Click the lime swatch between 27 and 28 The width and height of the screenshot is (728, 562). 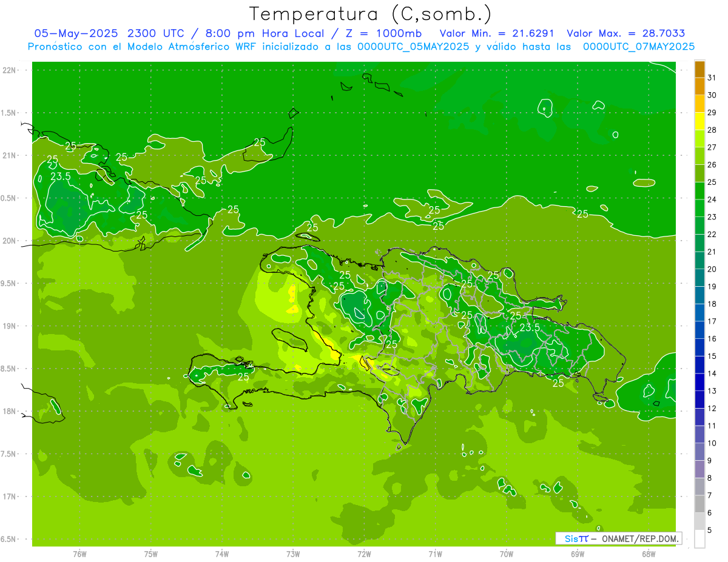point(699,139)
